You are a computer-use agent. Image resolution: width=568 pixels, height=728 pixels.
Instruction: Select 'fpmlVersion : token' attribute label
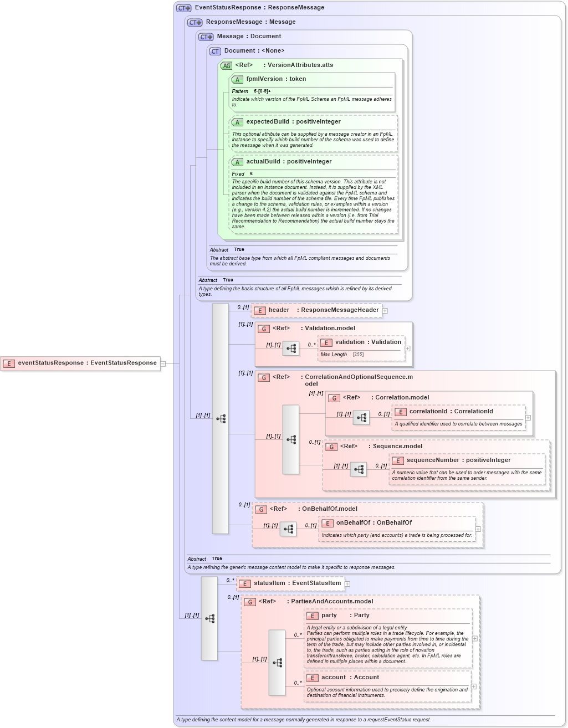277,79
